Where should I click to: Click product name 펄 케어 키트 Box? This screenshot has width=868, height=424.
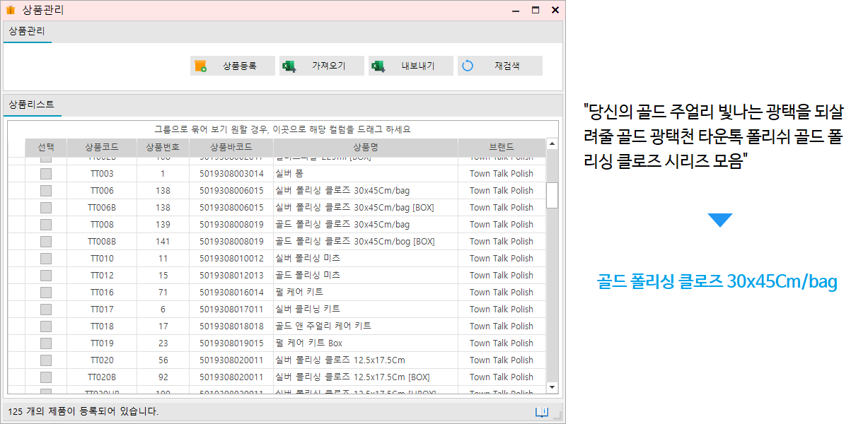pyautogui.click(x=309, y=343)
